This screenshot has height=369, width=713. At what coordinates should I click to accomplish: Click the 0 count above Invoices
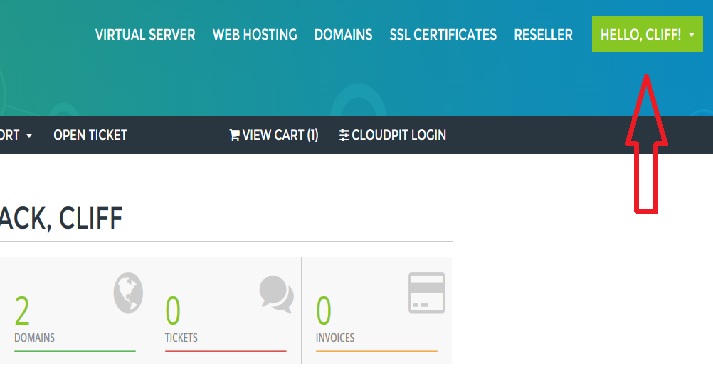323,311
